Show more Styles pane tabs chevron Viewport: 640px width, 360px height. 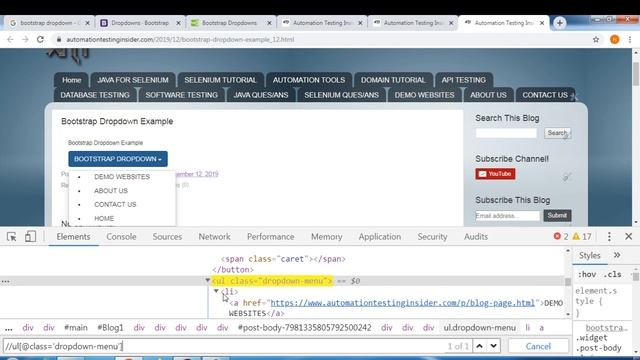tap(617, 255)
